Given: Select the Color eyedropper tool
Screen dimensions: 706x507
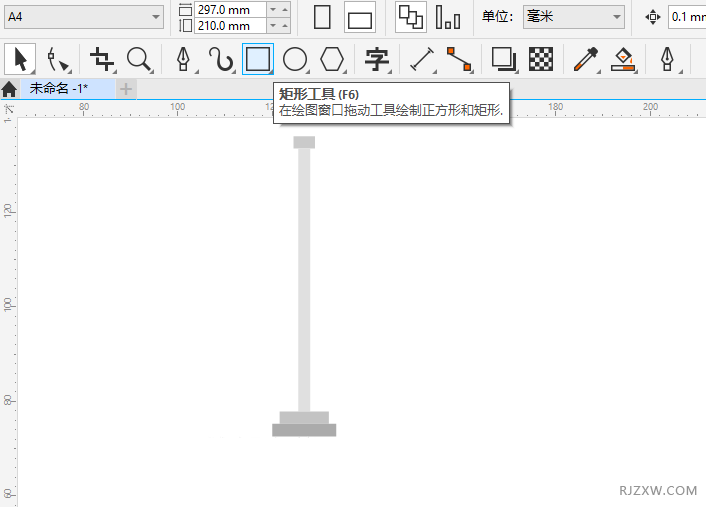Looking at the screenshot, I should [x=585, y=59].
